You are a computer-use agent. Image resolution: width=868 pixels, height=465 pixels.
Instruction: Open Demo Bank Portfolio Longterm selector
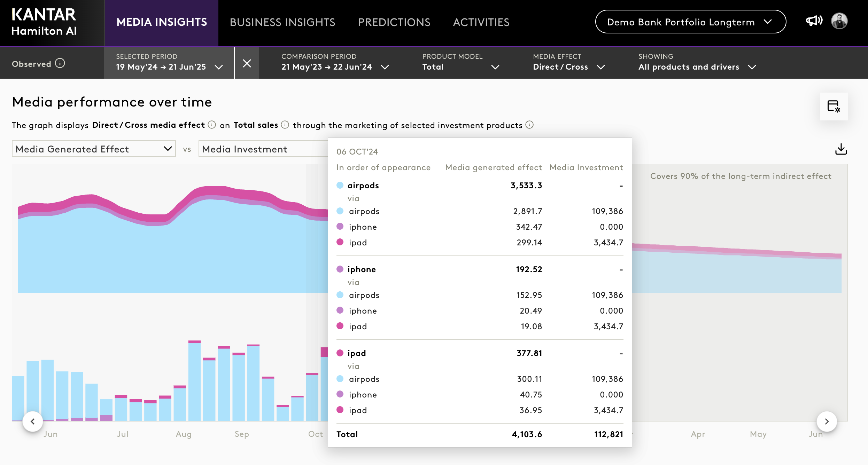690,22
